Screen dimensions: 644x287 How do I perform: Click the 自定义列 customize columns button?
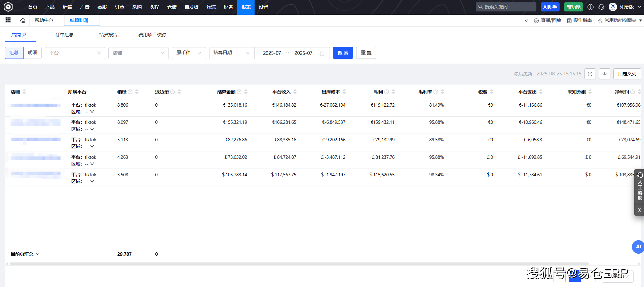coord(627,74)
